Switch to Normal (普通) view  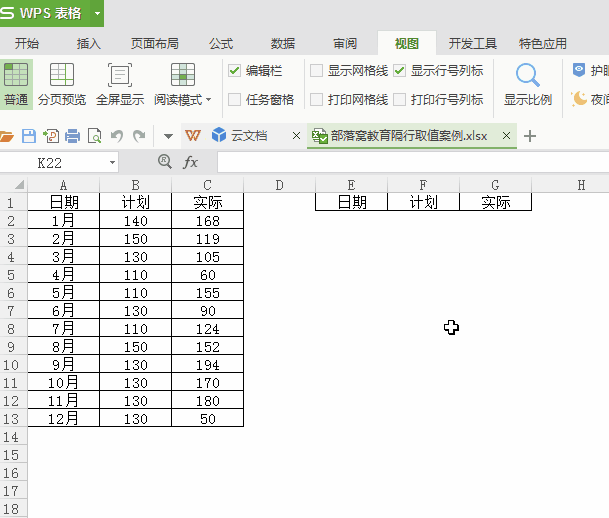(16, 84)
